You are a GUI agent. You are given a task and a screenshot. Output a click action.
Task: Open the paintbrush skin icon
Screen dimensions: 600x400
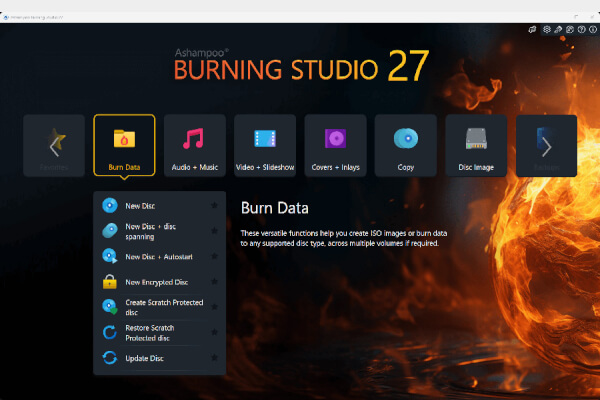pos(558,29)
